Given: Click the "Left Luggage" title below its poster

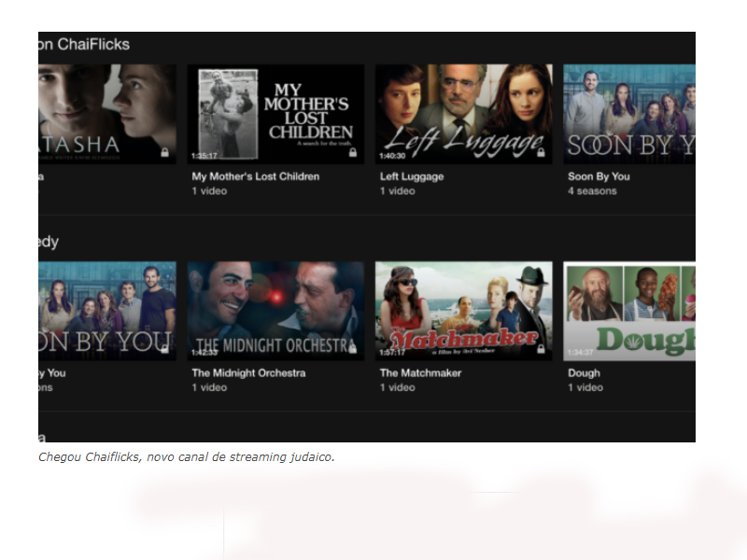Looking at the screenshot, I should pos(411,176).
